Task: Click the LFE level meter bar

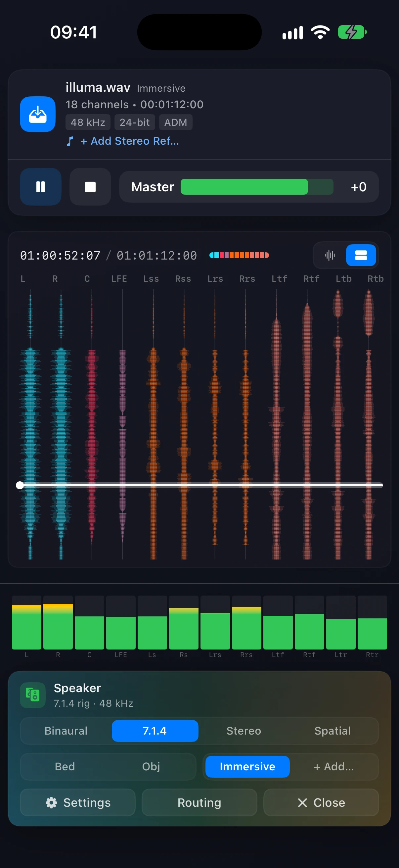Action: click(x=121, y=622)
